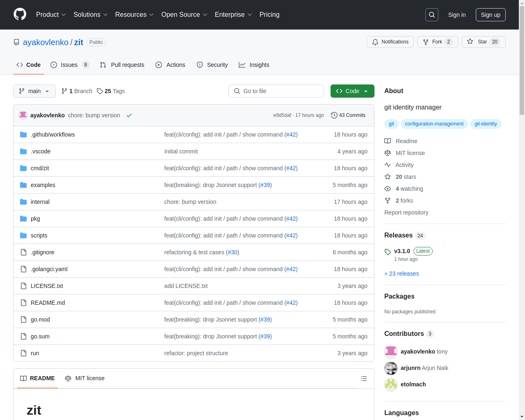Expand the Open Source menu
525x420 pixels.
[185, 15]
